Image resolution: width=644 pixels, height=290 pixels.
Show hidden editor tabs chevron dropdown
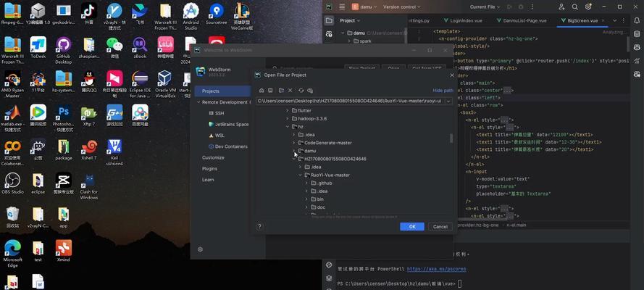tap(615, 20)
